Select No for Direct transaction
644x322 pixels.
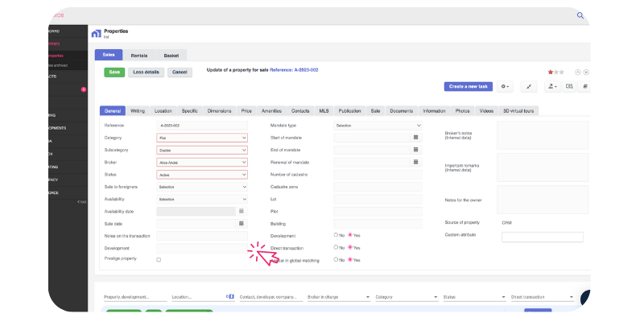pos(336,248)
